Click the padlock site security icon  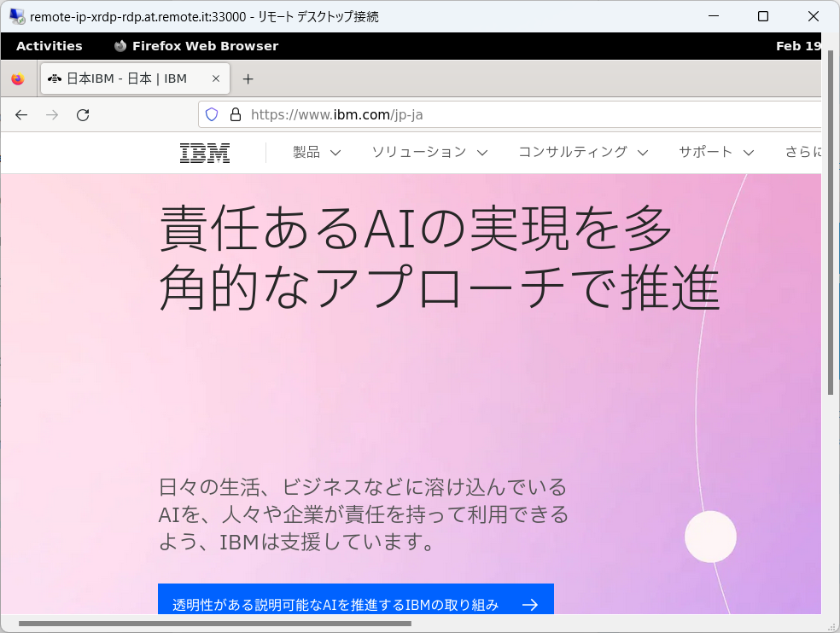click(x=235, y=114)
